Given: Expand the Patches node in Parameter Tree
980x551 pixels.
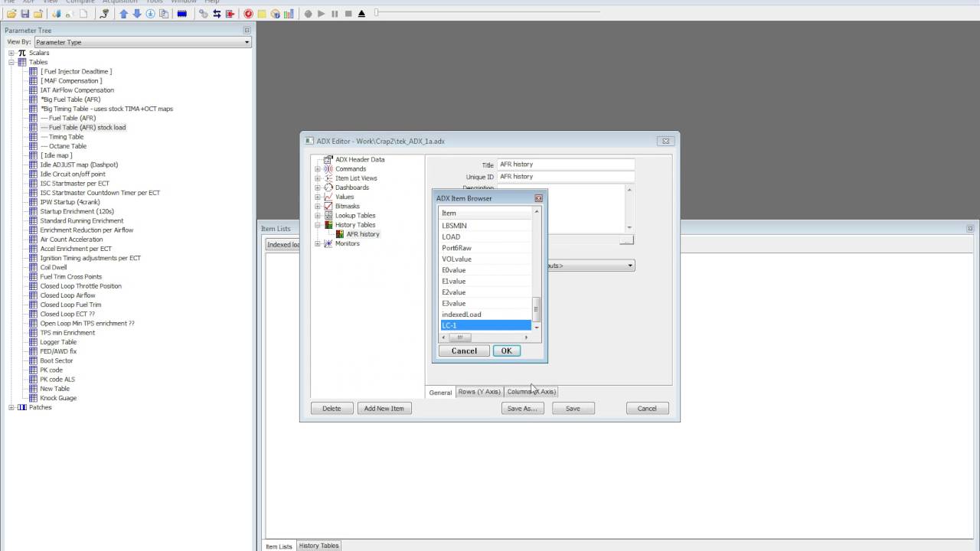Looking at the screenshot, I should (x=11, y=407).
